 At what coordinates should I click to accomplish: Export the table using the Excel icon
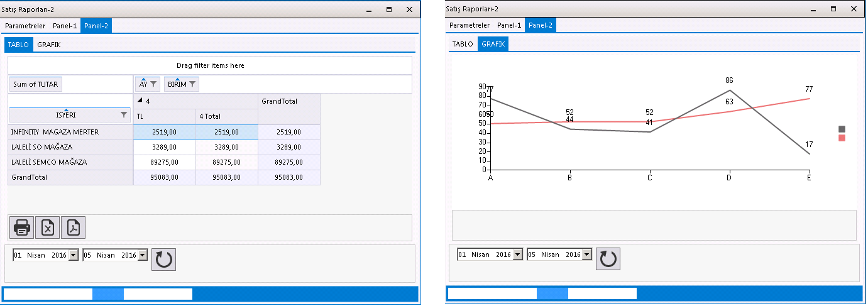tap(48, 227)
